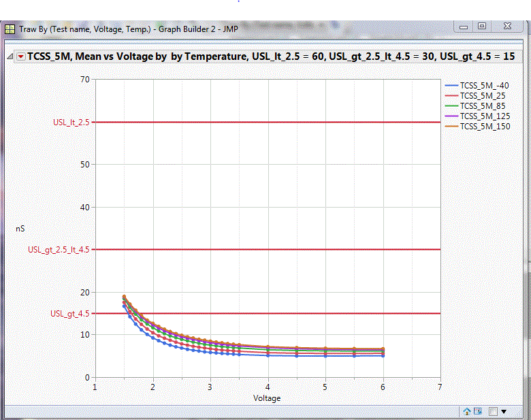This screenshot has width=531, height=420.
Task: Open the window list dropdown arrow
Action: [504, 412]
